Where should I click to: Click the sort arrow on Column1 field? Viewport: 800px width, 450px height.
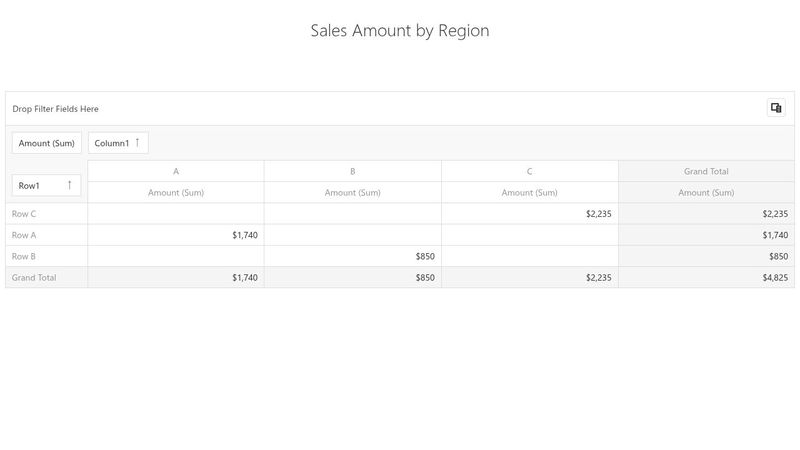click(138, 143)
